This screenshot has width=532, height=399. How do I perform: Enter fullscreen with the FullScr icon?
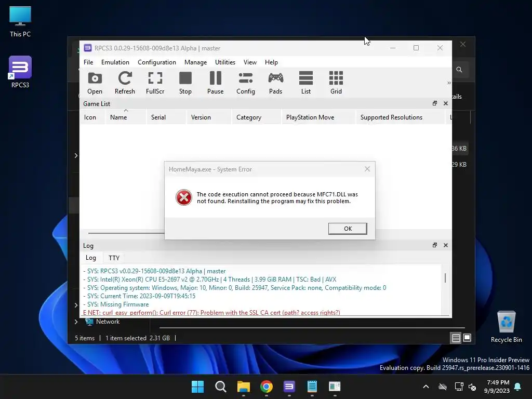pyautogui.click(x=155, y=83)
